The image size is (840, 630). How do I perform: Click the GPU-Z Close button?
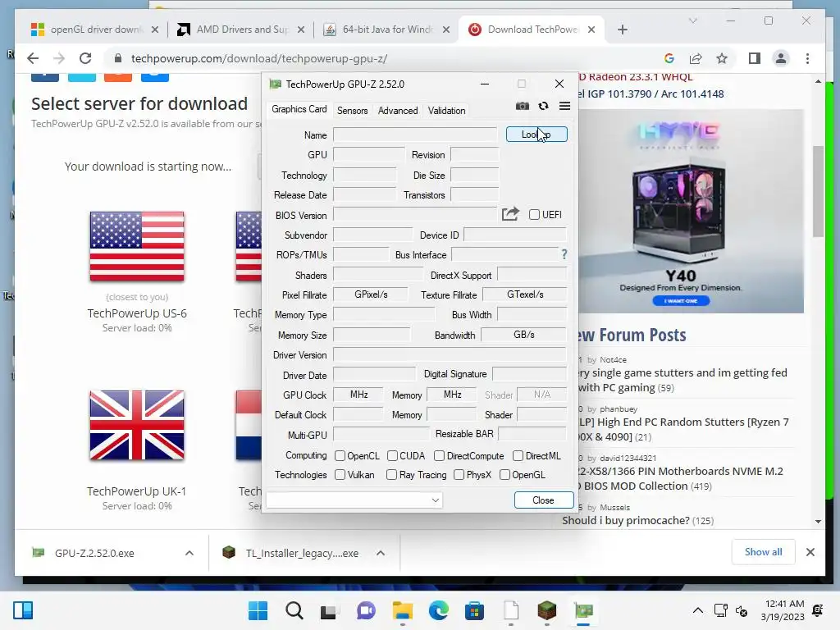point(543,500)
